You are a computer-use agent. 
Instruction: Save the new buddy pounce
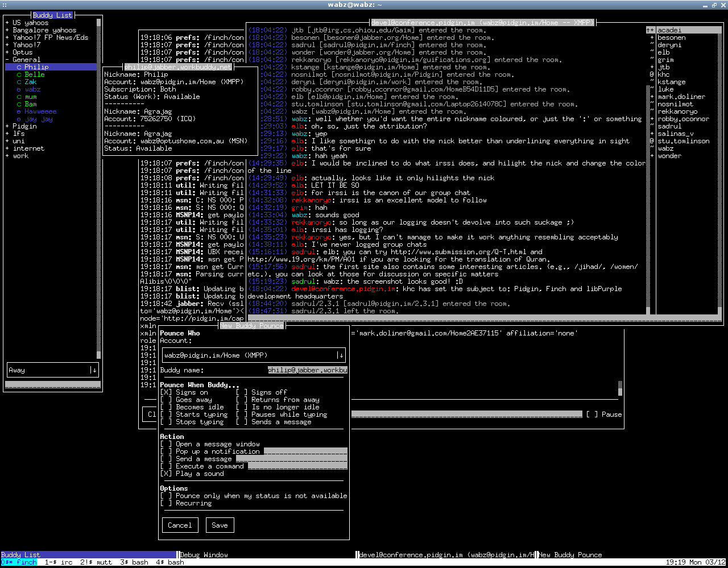220,525
